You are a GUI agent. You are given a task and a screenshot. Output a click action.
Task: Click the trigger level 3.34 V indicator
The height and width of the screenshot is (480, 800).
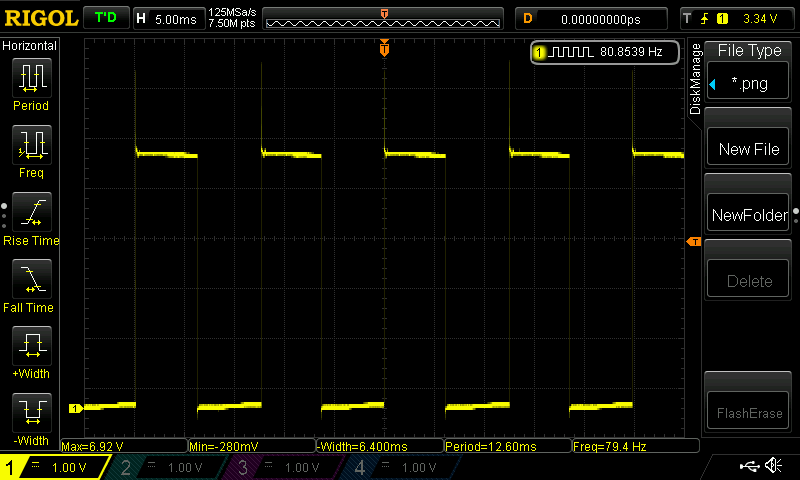[x=735, y=19]
